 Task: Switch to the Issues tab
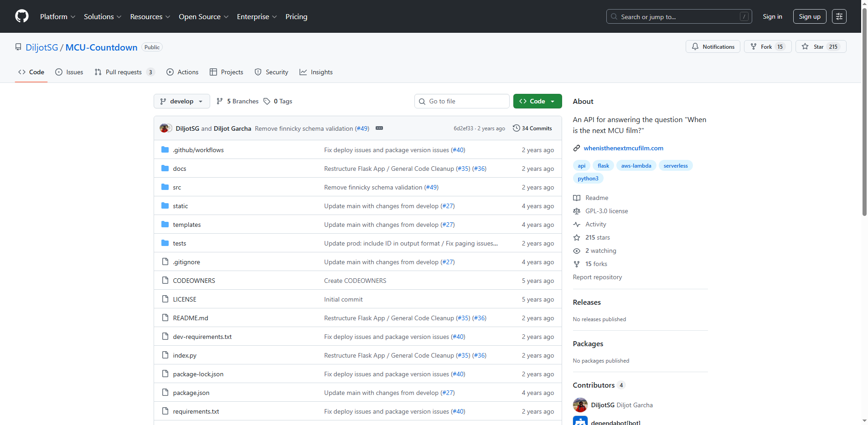pos(69,72)
